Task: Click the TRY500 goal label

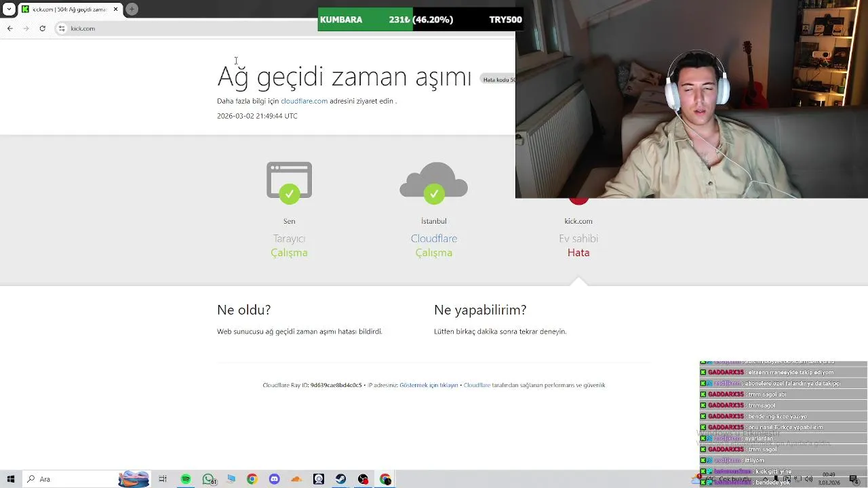Action: click(506, 20)
